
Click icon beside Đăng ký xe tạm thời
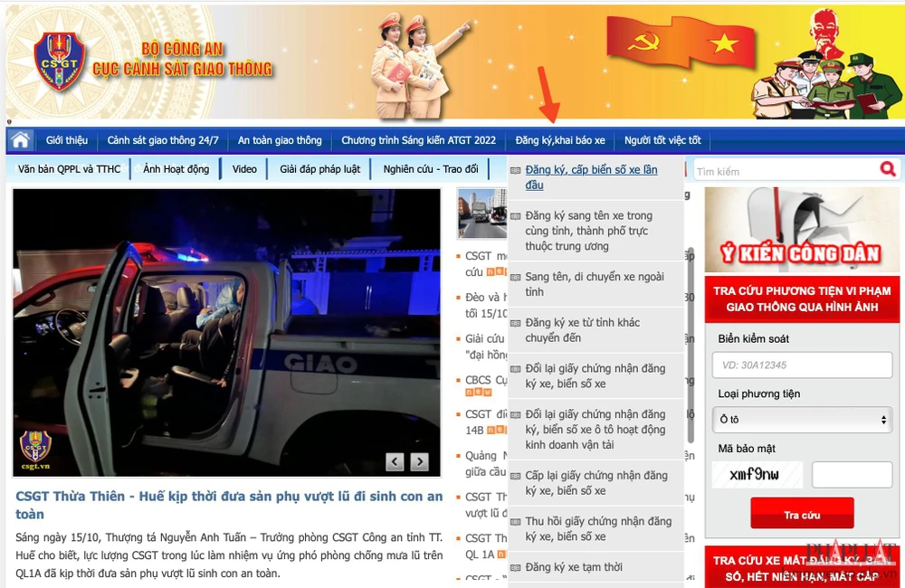click(x=516, y=568)
